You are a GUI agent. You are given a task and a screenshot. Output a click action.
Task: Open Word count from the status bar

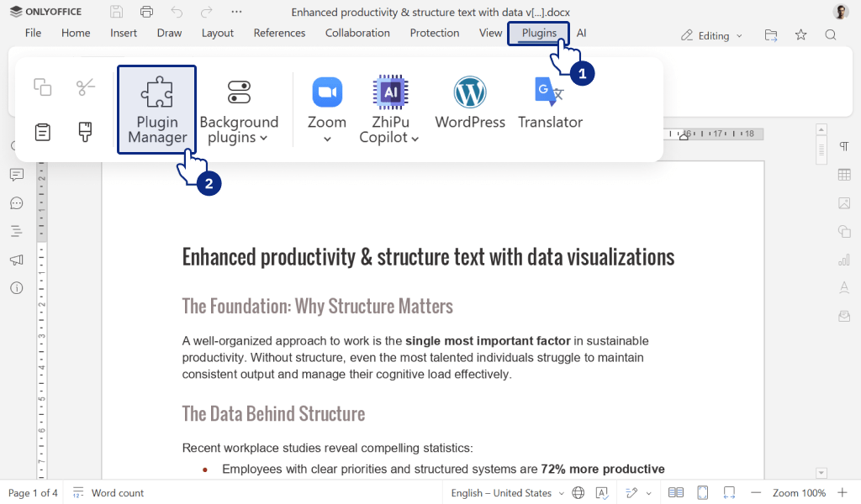(108, 492)
